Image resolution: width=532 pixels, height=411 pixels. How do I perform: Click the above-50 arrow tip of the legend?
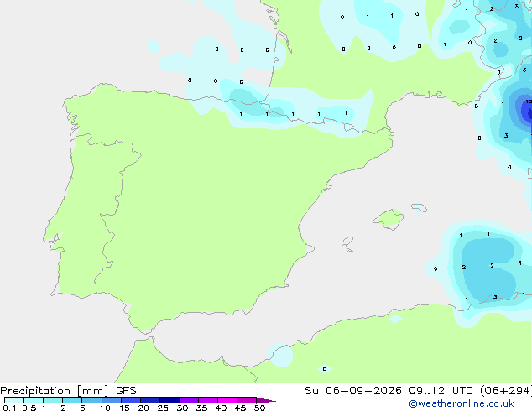[266, 400]
